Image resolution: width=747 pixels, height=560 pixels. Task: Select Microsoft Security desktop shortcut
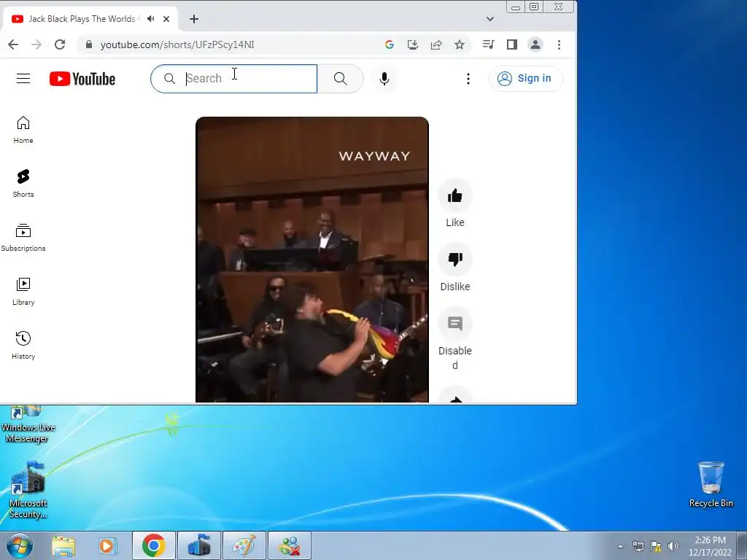(28, 490)
